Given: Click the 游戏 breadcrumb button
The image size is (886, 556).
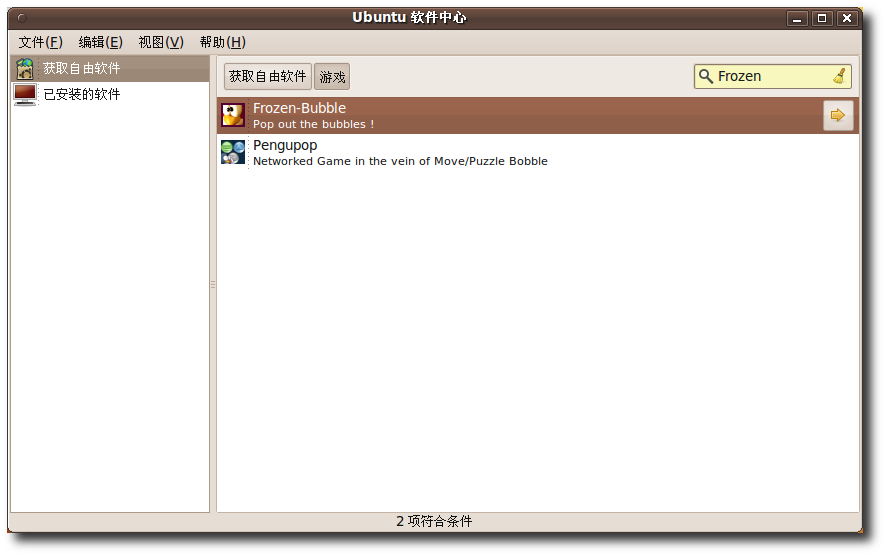Looking at the screenshot, I should [332, 76].
